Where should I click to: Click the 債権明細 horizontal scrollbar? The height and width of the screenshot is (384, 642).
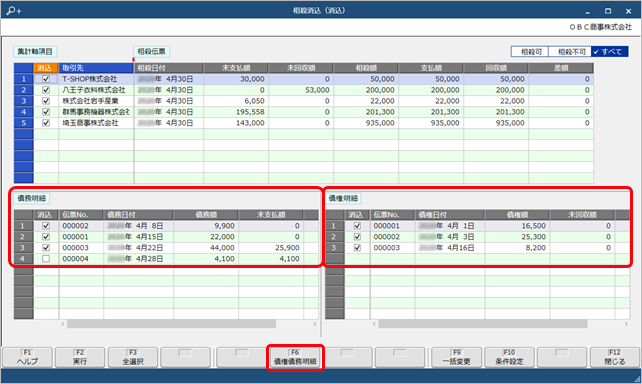pos(483,324)
